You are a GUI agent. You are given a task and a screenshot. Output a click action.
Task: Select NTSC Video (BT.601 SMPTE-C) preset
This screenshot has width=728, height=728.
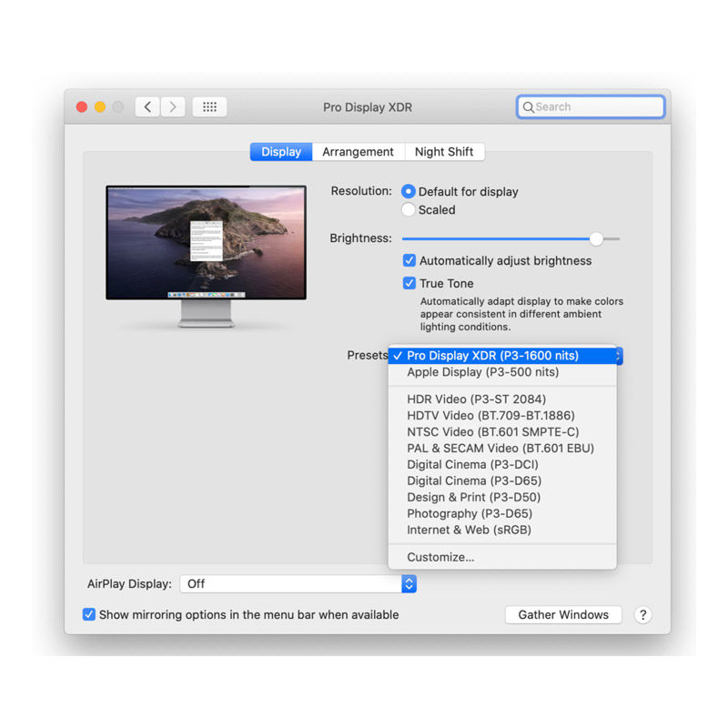pyautogui.click(x=502, y=431)
